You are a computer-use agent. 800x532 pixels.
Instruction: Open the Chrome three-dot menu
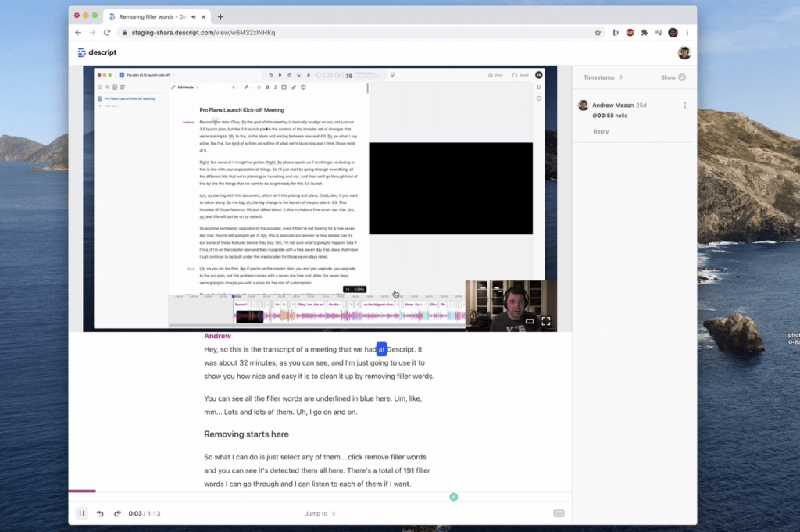(687, 33)
